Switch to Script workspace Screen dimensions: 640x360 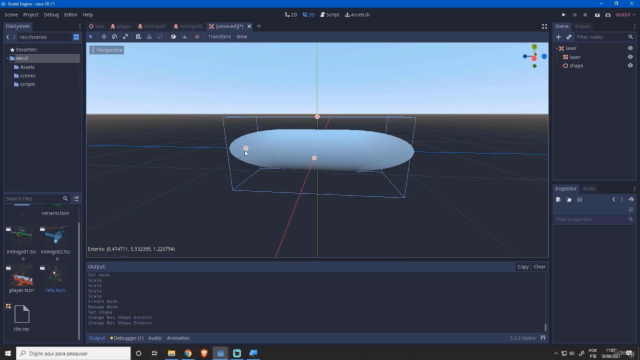click(330, 15)
